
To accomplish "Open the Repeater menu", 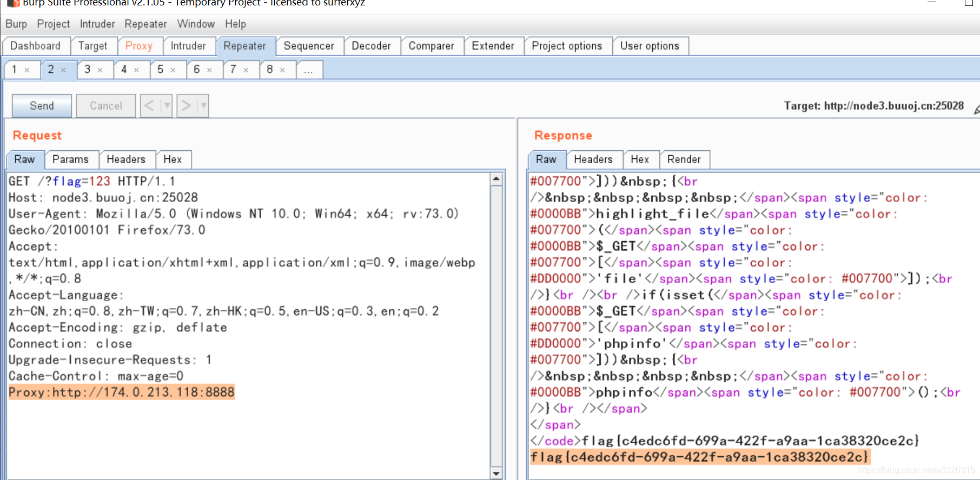I will [145, 24].
